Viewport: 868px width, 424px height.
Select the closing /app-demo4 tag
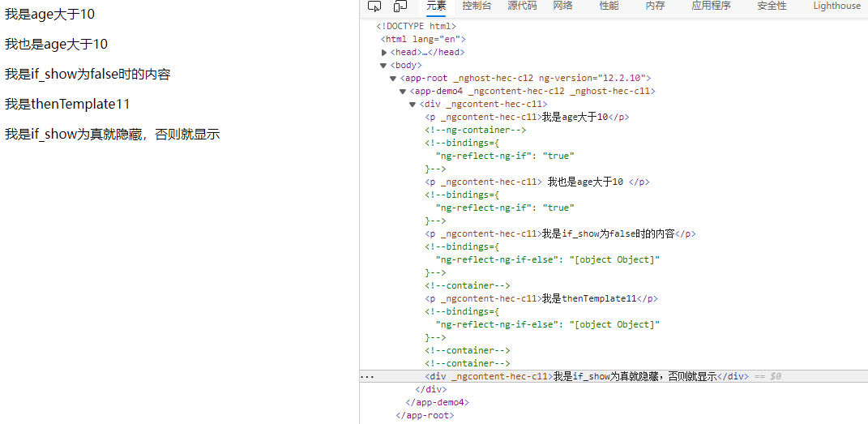tap(438, 402)
